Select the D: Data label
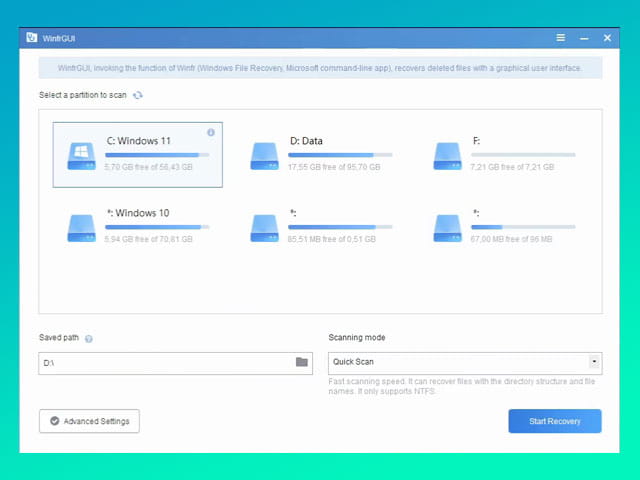The image size is (640, 480). [306, 141]
